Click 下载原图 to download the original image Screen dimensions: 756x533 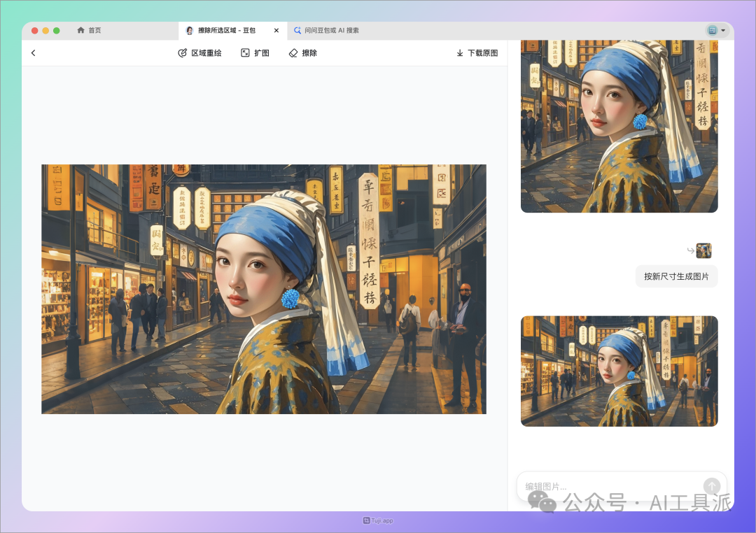482,53
